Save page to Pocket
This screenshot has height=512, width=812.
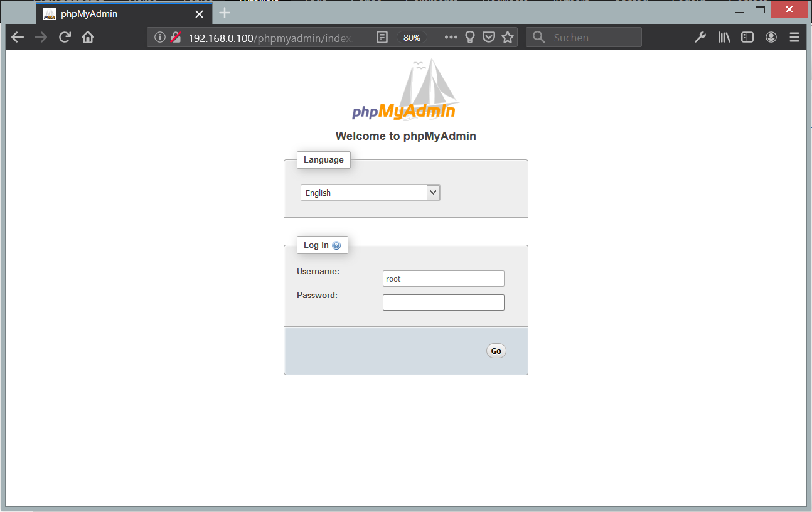pyautogui.click(x=489, y=38)
